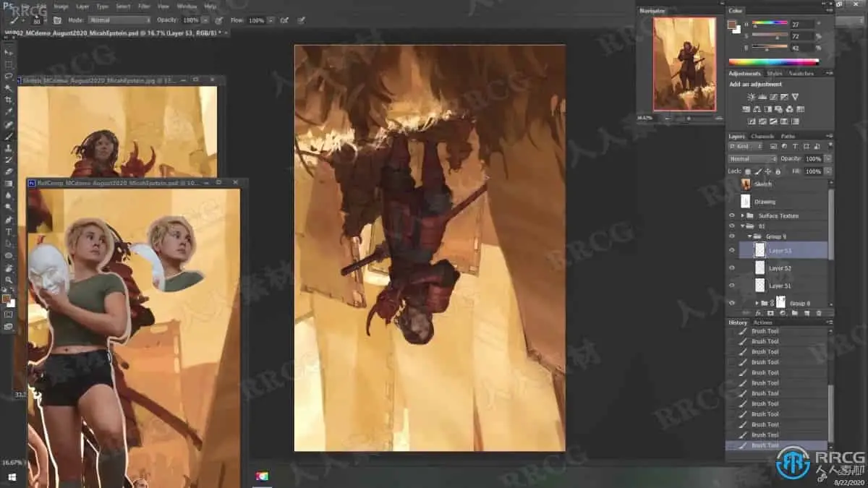Select the Crop tool

tap(9, 100)
